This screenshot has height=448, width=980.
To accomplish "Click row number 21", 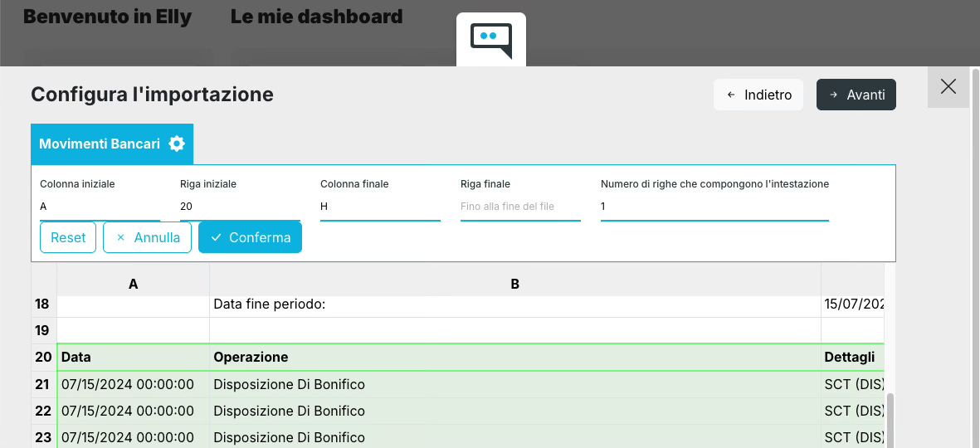I will point(44,384).
